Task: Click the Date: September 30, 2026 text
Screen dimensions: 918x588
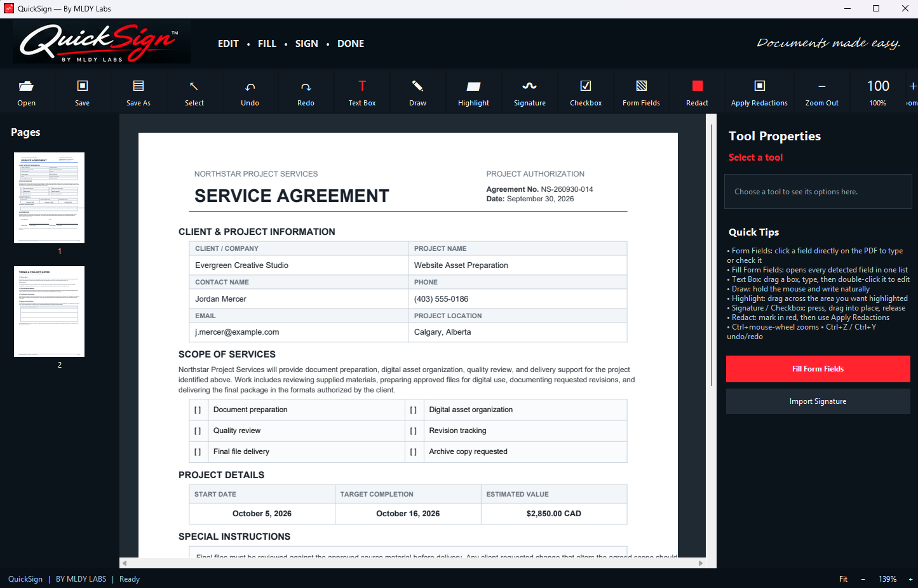Action: (x=530, y=199)
